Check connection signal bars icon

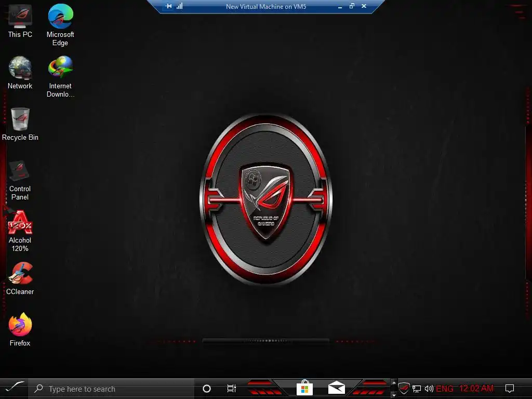tap(179, 6)
